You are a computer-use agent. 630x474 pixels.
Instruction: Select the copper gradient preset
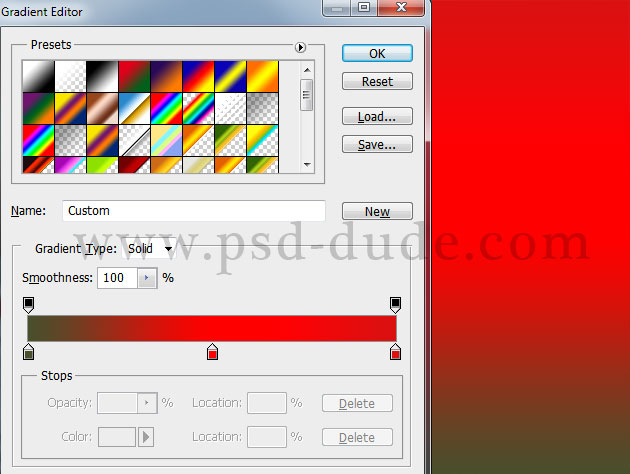pyautogui.click(x=102, y=108)
